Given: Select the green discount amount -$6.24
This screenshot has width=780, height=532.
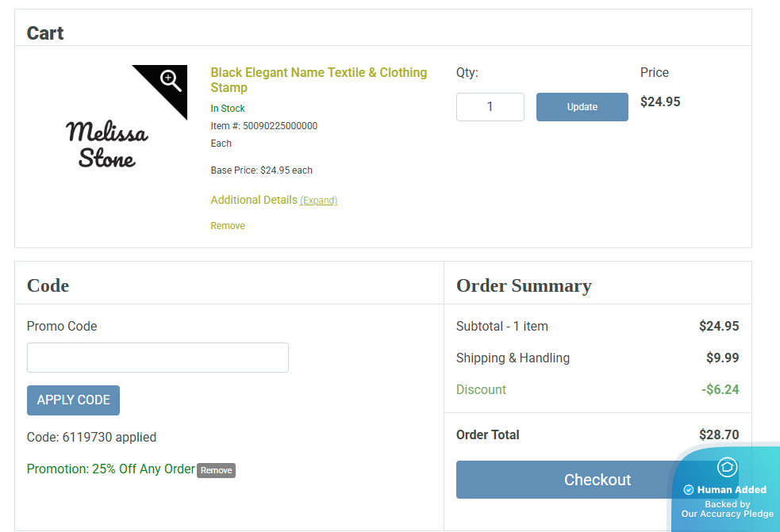Looking at the screenshot, I should pyautogui.click(x=720, y=389).
